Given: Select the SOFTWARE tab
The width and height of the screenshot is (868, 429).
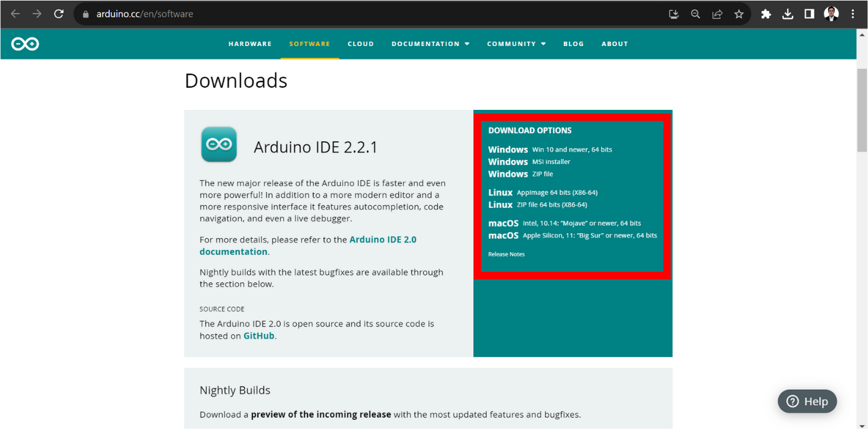Looking at the screenshot, I should [x=309, y=44].
